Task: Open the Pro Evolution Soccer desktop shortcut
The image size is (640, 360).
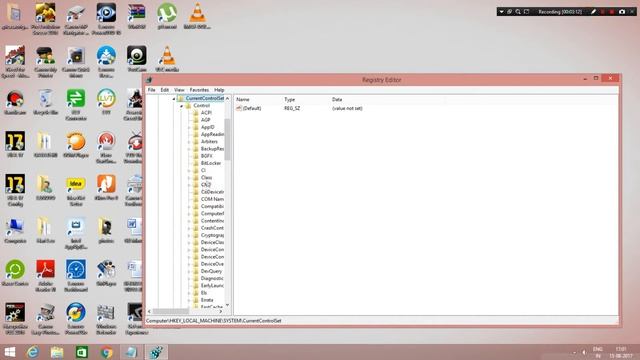Action: point(45,19)
